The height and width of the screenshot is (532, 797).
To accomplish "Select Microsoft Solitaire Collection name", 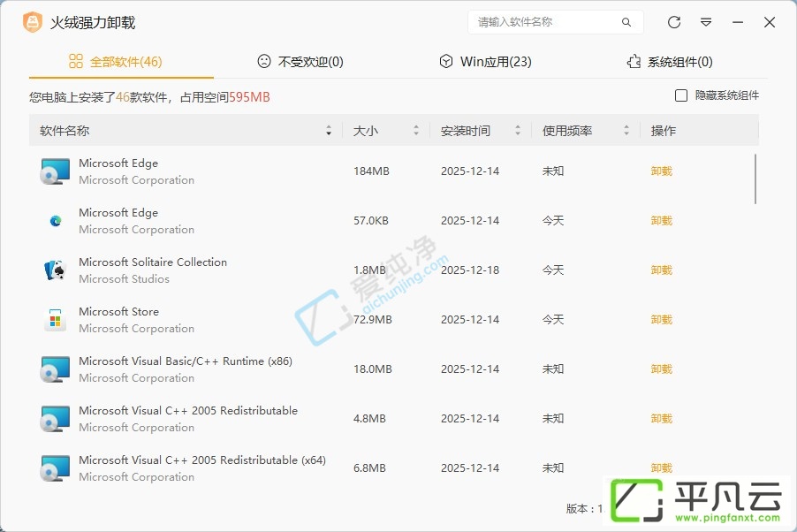I will tap(153, 262).
